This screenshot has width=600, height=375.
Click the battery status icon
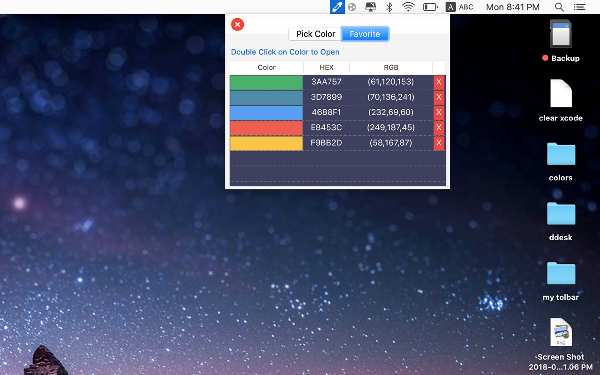click(x=430, y=7)
